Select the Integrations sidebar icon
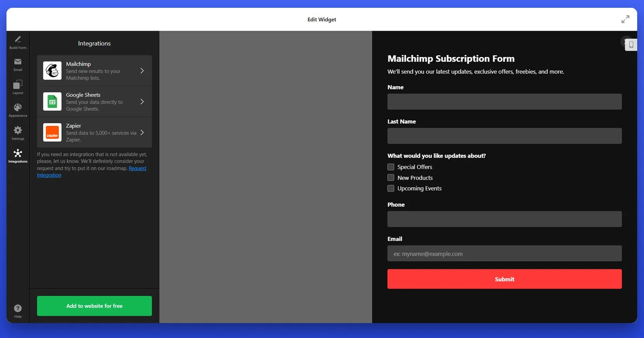This screenshot has width=644, height=338. 18,153
